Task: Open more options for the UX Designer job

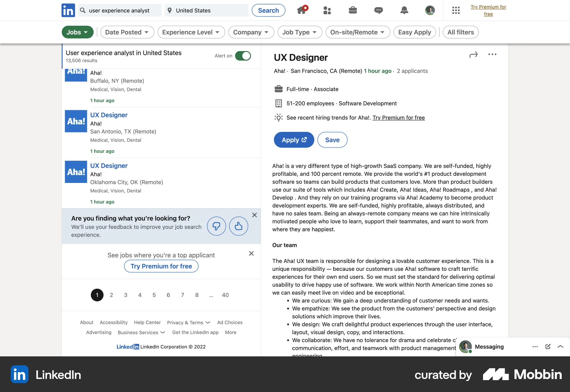Action: [492, 54]
